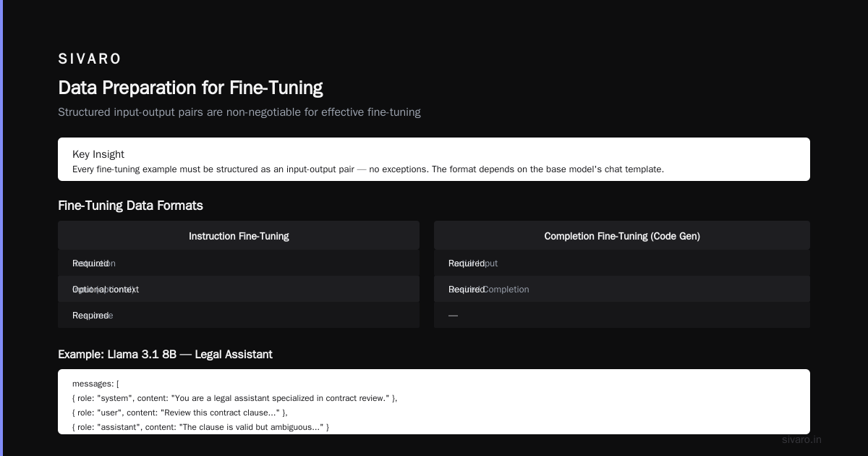Select the 'Completion Fine-Tuning (Code Gen)' column header

pos(622,236)
